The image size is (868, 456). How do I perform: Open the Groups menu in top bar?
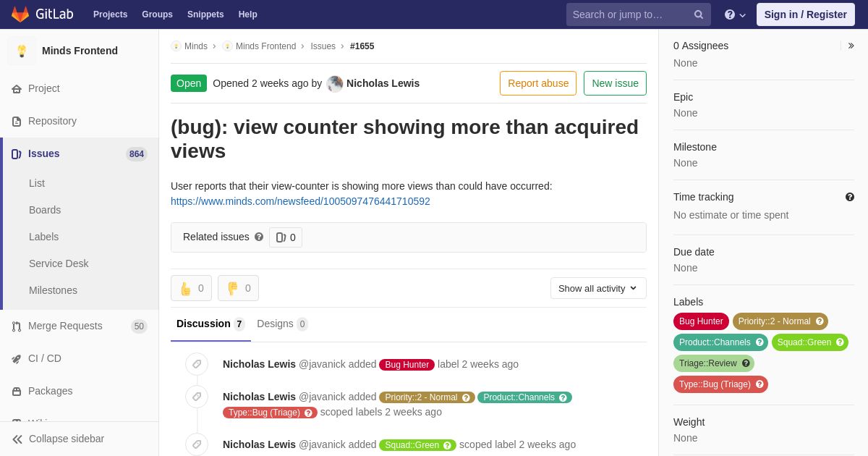(157, 14)
